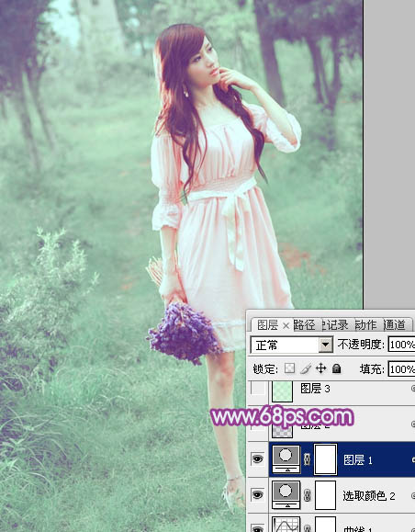Open the 动作 tab
Image resolution: width=415 pixels, height=532 pixels.
tap(365, 325)
